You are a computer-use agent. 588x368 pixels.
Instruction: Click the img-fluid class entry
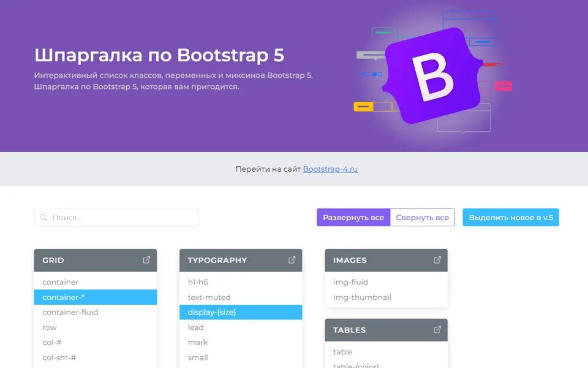[386, 282]
